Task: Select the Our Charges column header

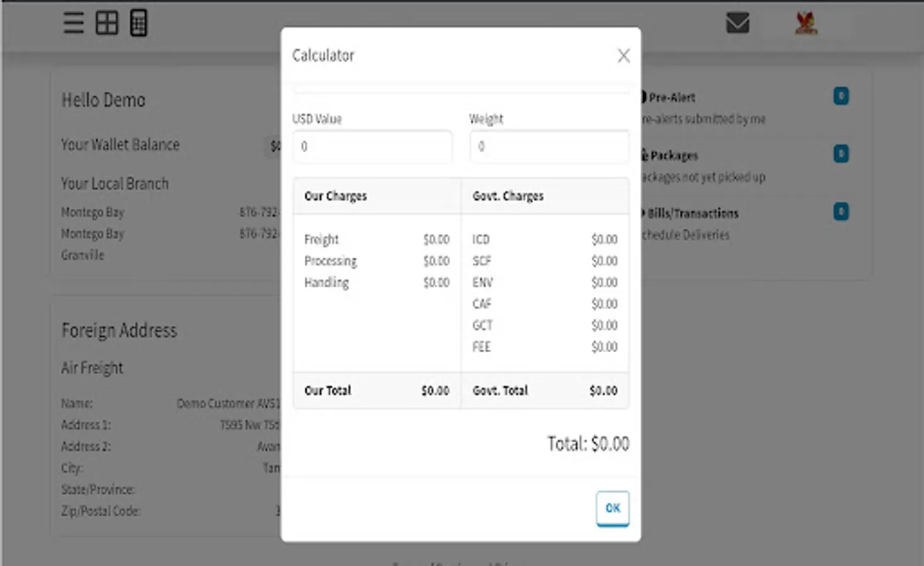Action: click(x=335, y=196)
